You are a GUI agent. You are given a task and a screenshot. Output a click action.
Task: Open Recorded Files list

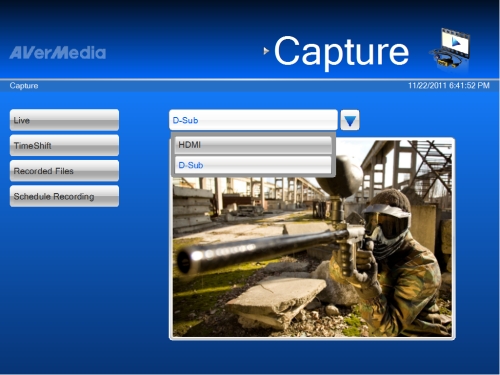pos(64,171)
